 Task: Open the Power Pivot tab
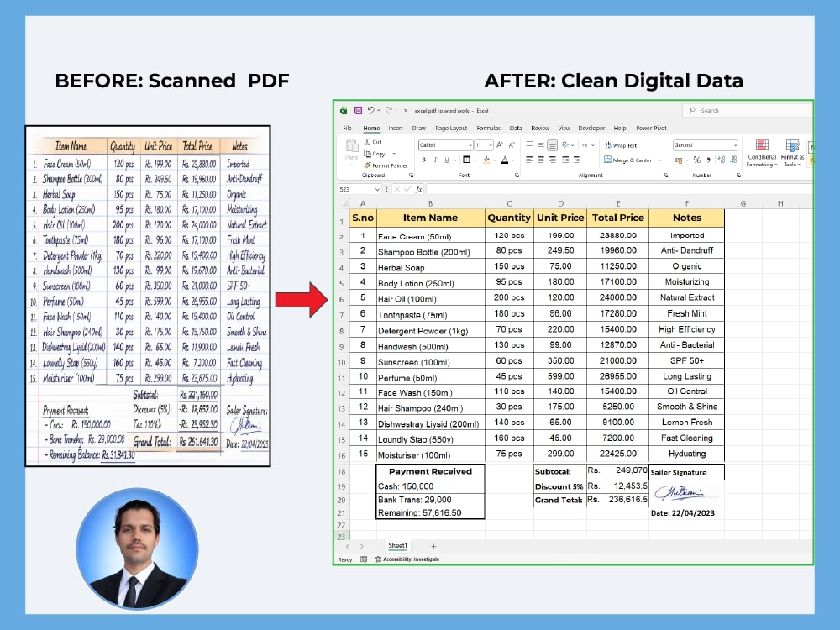pos(651,128)
